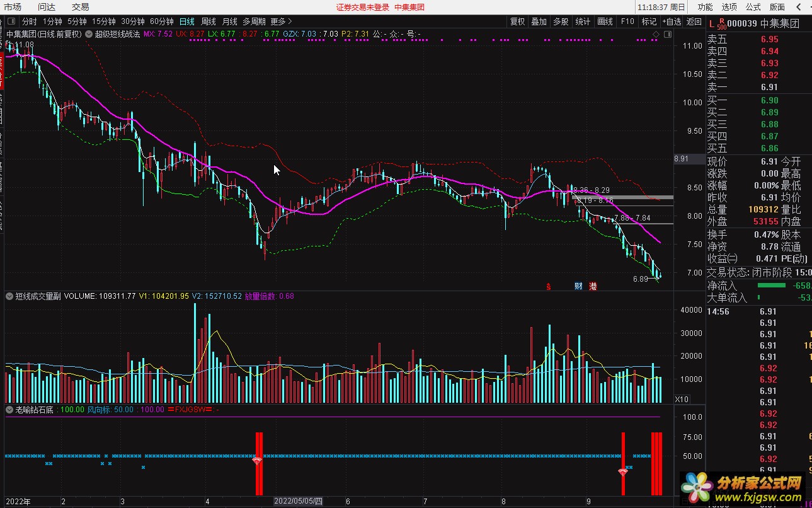Switch to 1分钟 period
This screenshot has width=812, height=508.
(52, 21)
